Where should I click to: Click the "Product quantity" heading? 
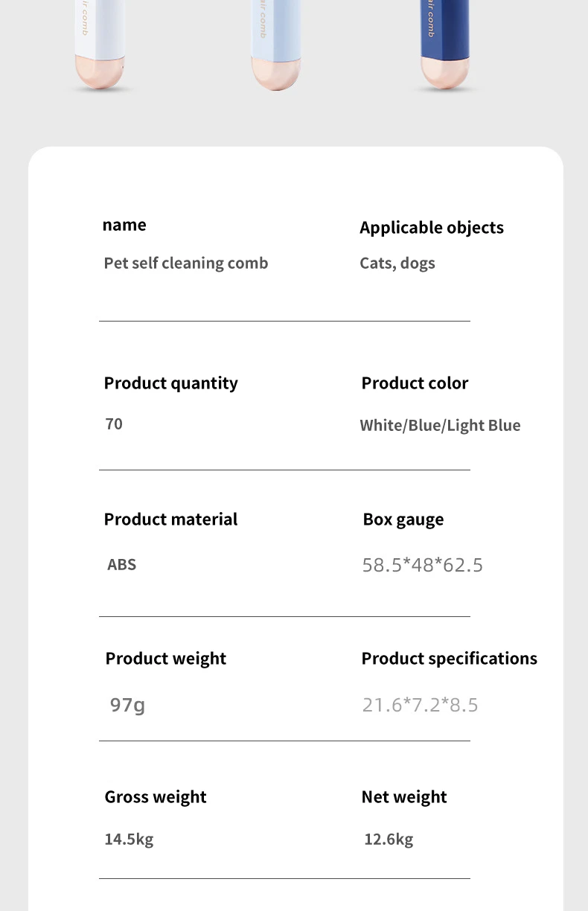pos(170,383)
